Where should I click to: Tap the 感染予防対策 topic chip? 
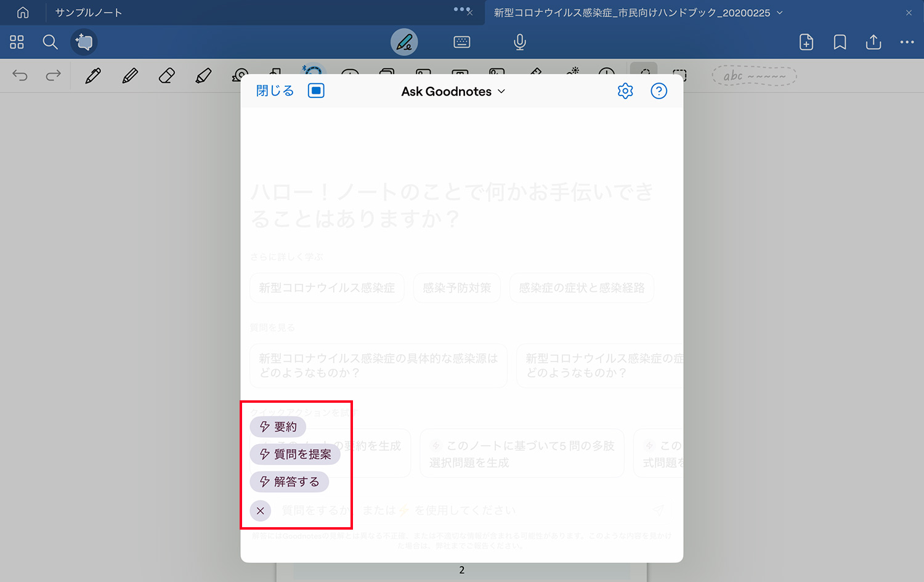tap(457, 288)
